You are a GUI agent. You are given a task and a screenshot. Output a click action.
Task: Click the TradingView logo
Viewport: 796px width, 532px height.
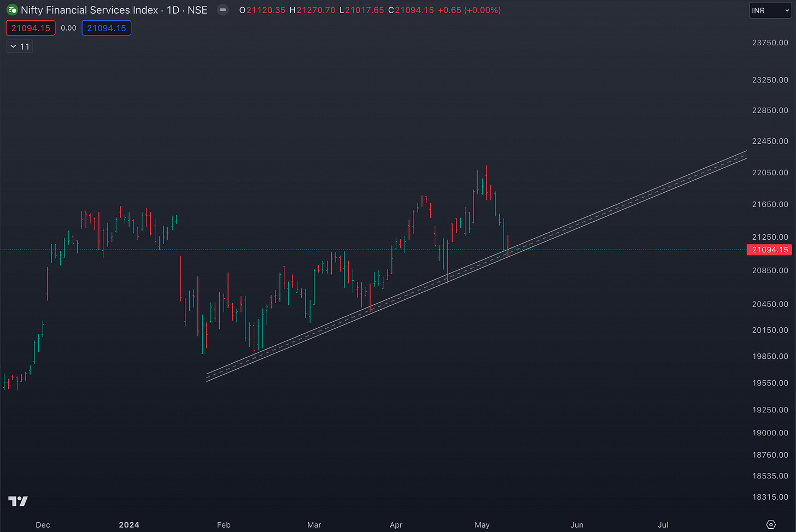[x=18, y=501]
